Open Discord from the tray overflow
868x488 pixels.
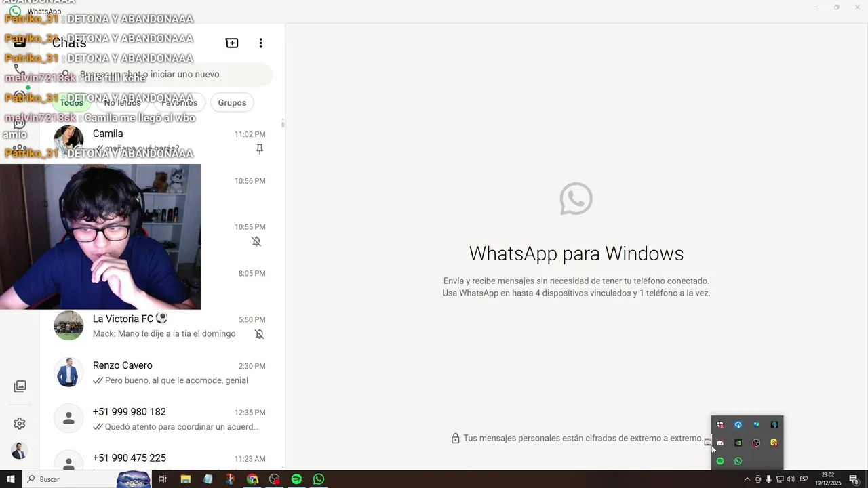pyautogui.click(x=720, y=443)
